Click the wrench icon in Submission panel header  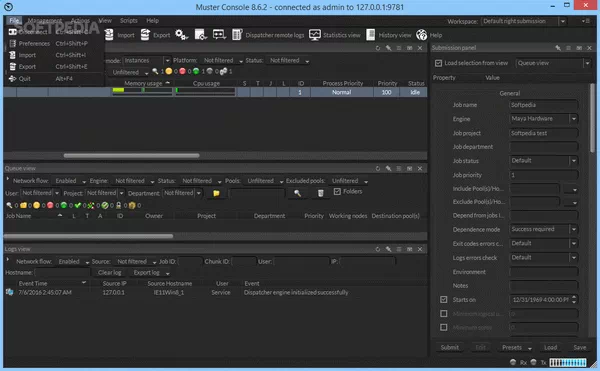tap(558, 48)
